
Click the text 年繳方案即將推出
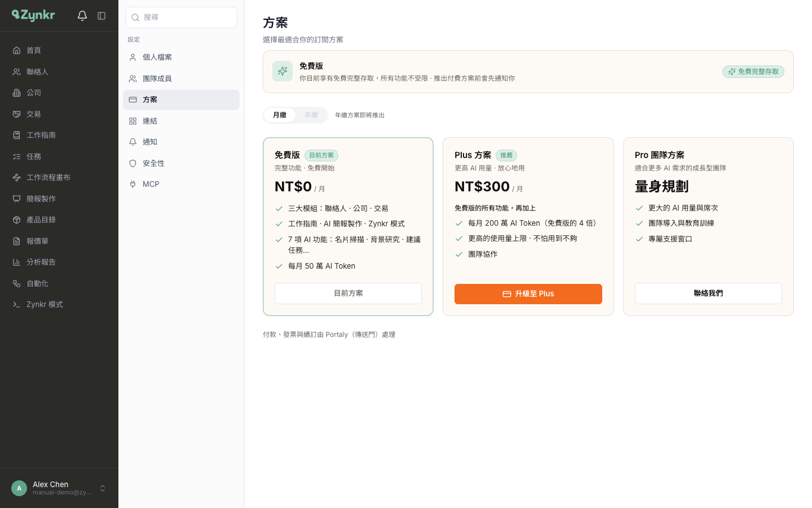(360, 115)
